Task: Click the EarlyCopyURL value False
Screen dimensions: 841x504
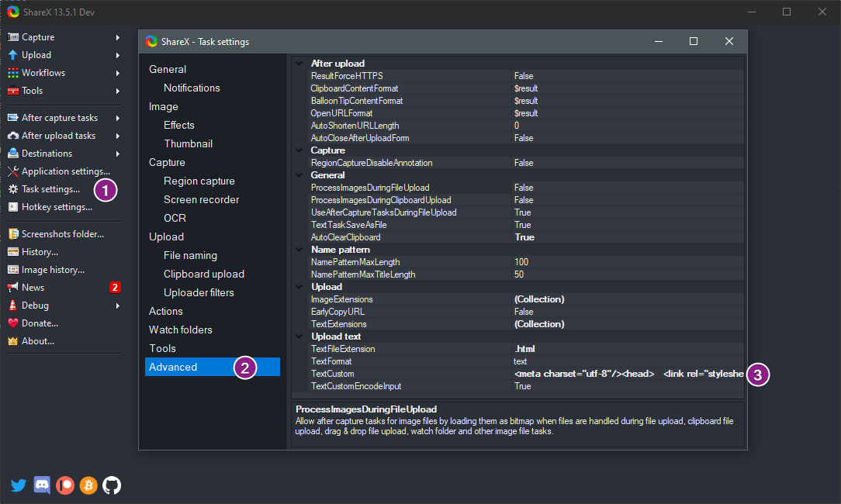Action: [x=524, y=312]
